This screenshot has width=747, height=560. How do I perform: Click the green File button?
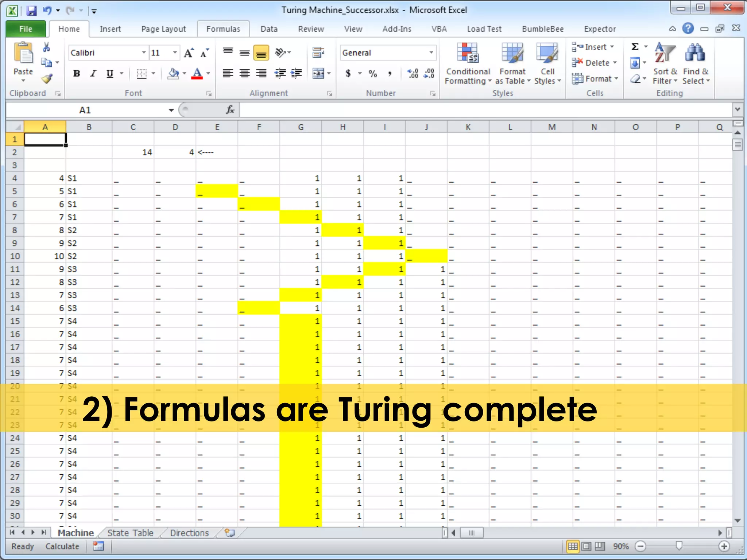(x=26, y=29)
